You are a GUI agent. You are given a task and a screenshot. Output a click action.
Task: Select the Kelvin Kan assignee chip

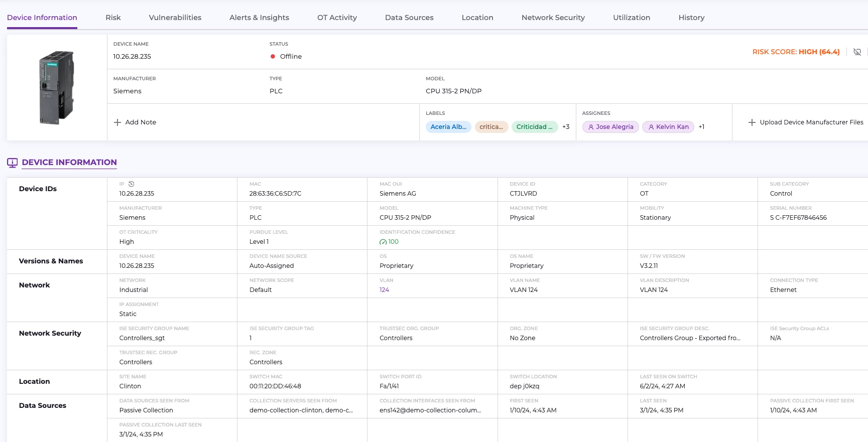668,127
